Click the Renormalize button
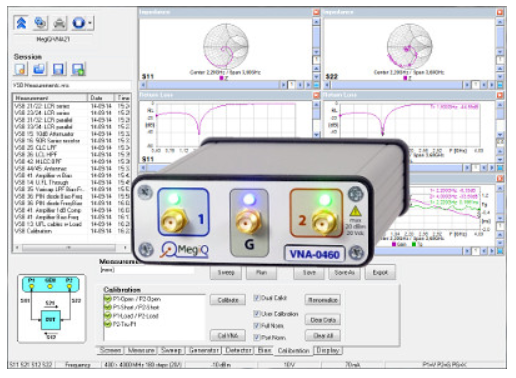The width and height of the screenshot is (516, 378). pos(323,300)
